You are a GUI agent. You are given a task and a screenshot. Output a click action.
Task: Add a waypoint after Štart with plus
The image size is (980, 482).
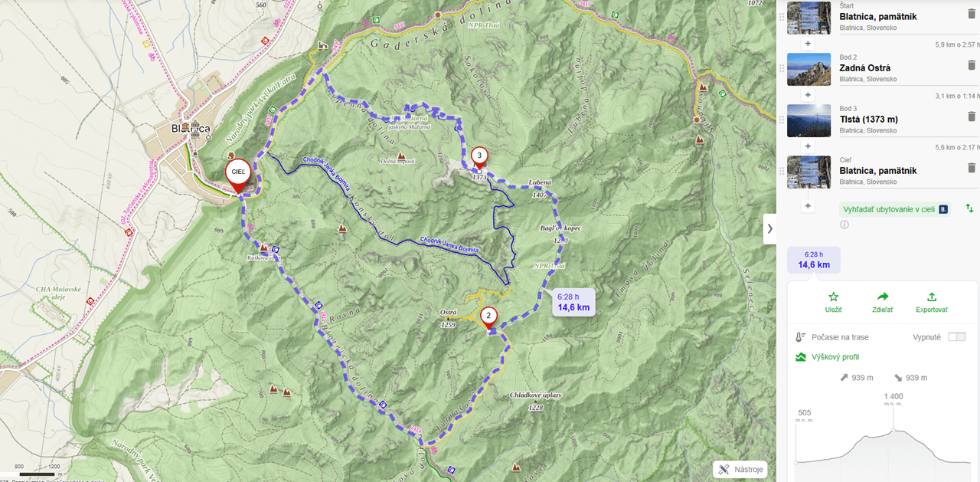(x=808, y=44)
